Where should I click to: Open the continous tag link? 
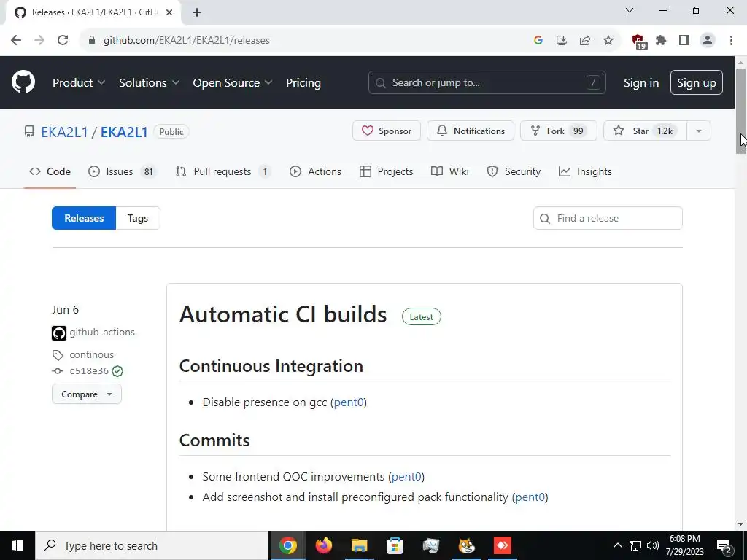click(91, 355)
